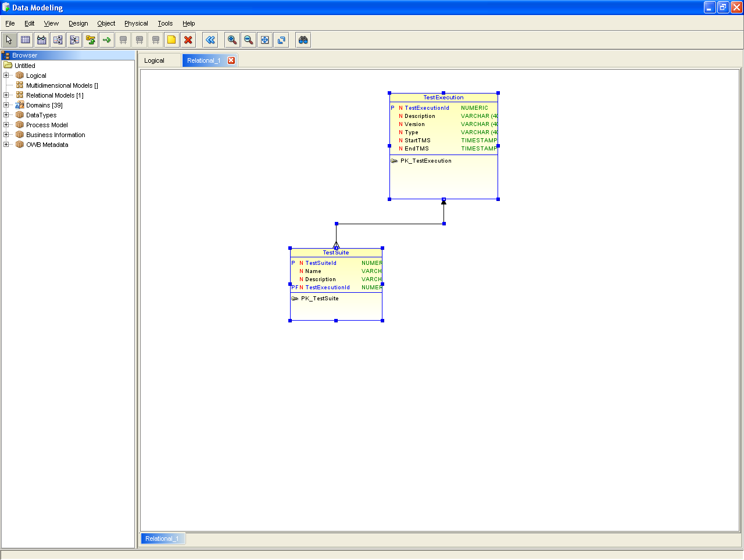Expand the Relational Models [1] node
Viewport: 744px width, 560px height.
click(5, 95)
